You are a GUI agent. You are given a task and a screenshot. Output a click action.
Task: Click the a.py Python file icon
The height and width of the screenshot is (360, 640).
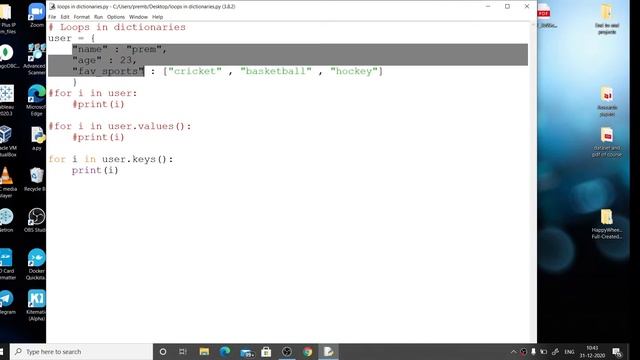(37, 138)
